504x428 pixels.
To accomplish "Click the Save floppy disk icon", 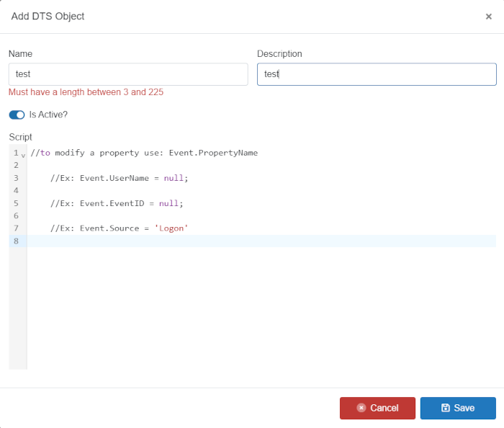I will click(446, 408).
